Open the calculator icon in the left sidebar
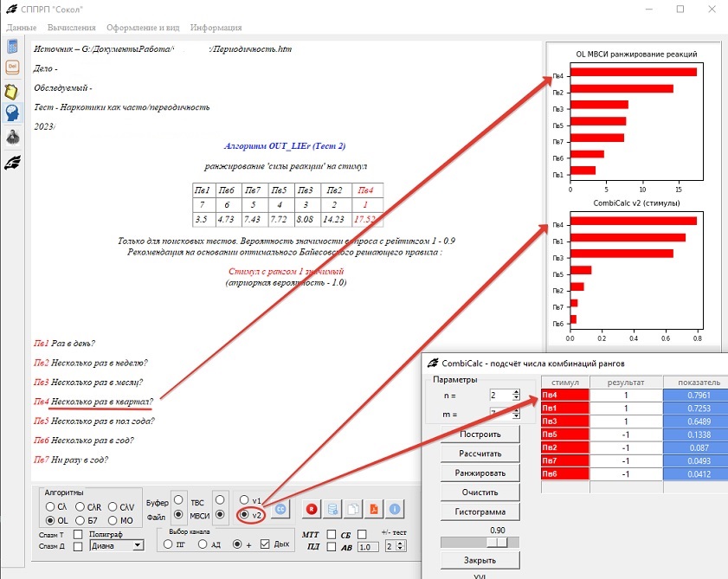 coord(12,47)
